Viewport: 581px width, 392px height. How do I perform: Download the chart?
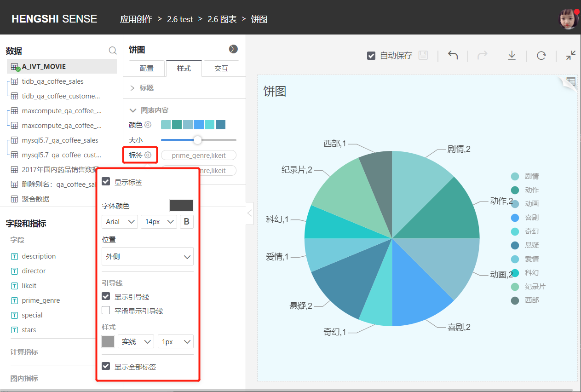coord(512,55)
